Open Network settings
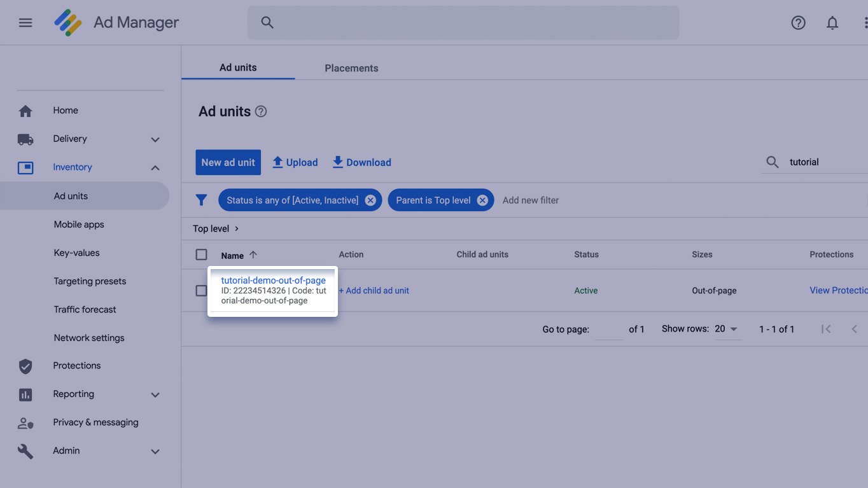Viewport: 868px width, 488px height. 89,338
